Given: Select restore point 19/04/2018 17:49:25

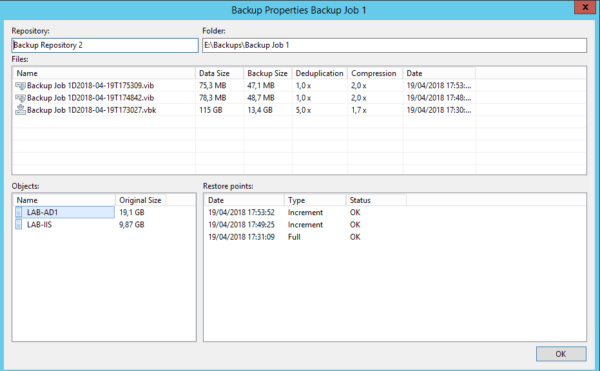Looking at the screenshot, I should [x=241, y=225].
